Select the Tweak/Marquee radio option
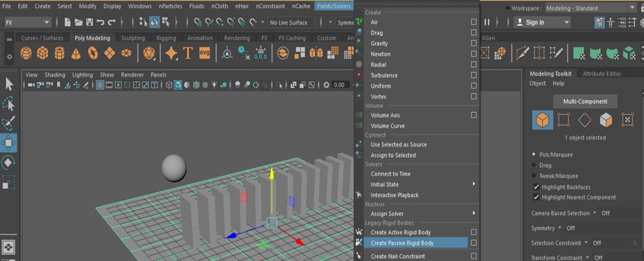 (x=534, y=176)
